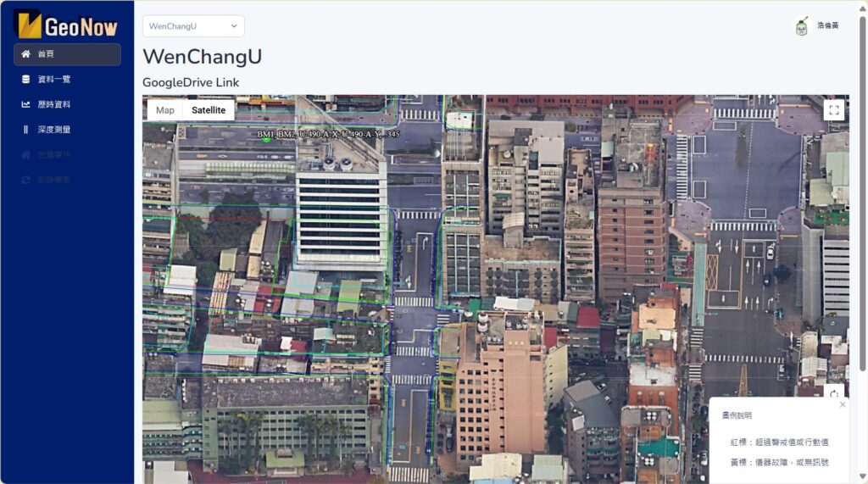Click the green BM1 sensor marker
868x484 pixels.
pos(267,139)
